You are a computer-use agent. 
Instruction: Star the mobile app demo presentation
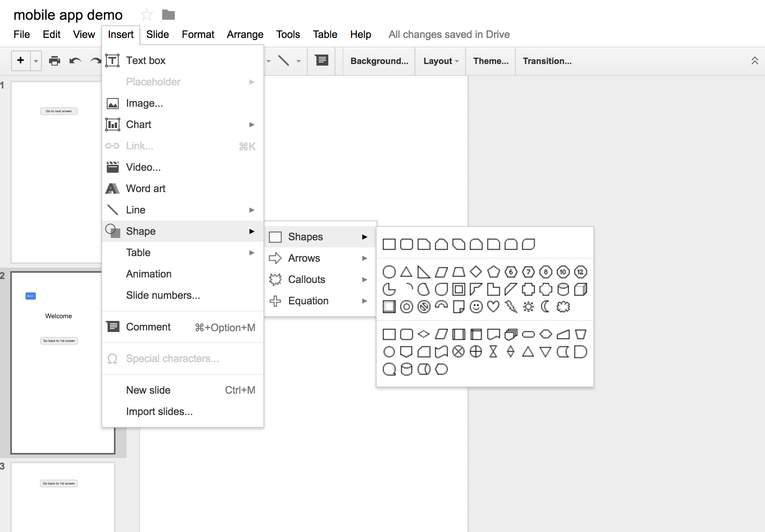coord(147,15)
